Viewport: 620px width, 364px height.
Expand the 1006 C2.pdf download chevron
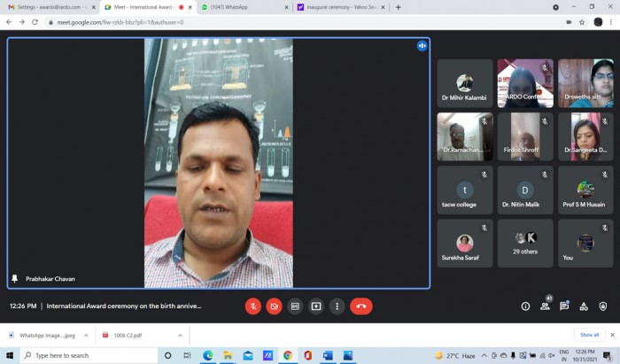(180, 335)
